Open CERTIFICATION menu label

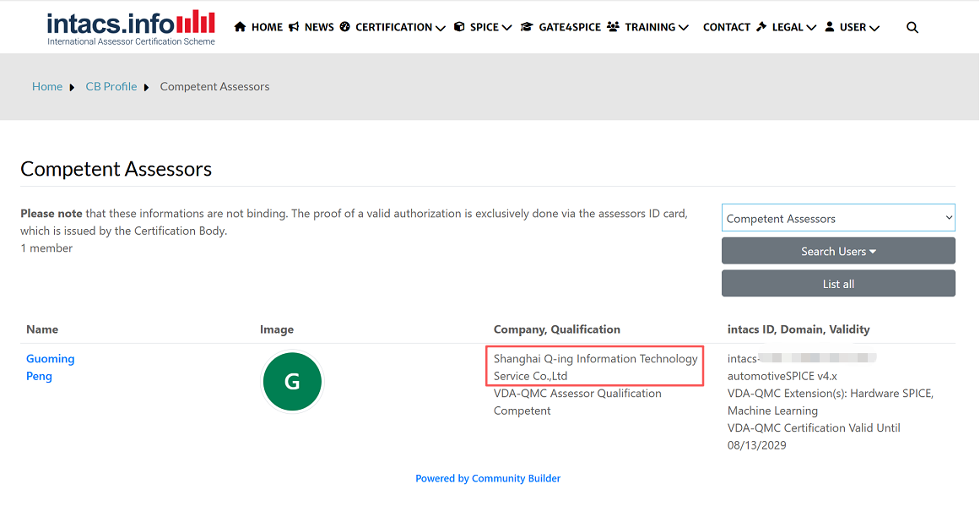(x=393, y=27)
